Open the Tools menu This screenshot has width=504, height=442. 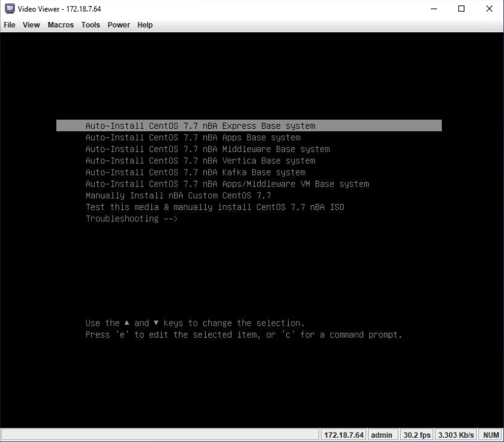click(90, 24)
